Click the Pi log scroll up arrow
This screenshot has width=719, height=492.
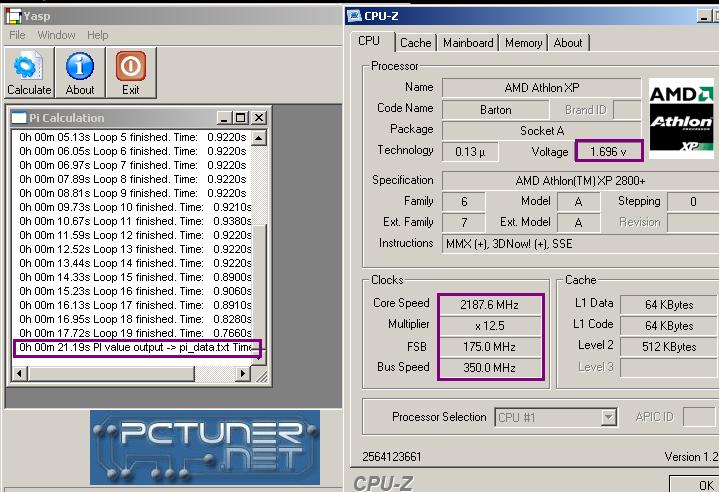[259, 138]
